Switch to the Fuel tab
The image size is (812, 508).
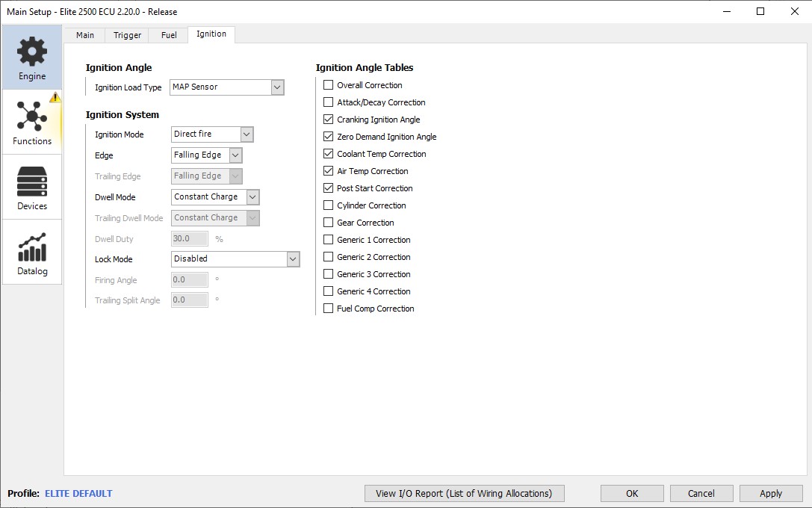coord(169,35)
